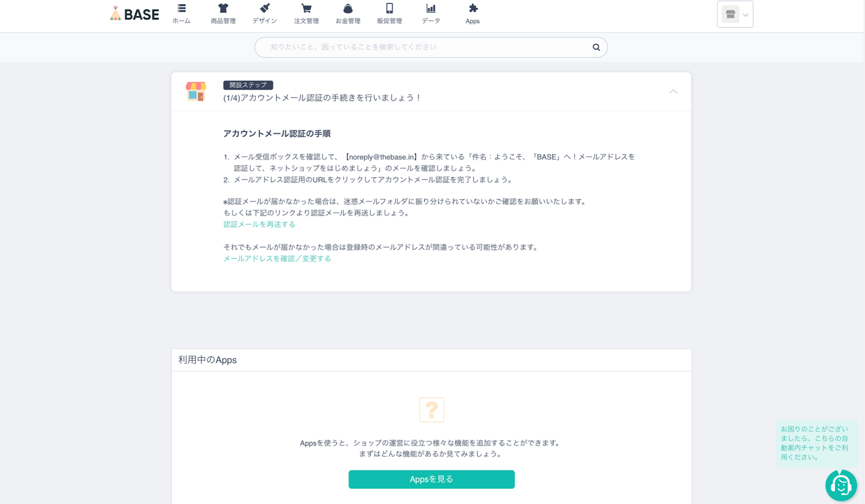Click メールアドレスを確認／変更する link

277,259
